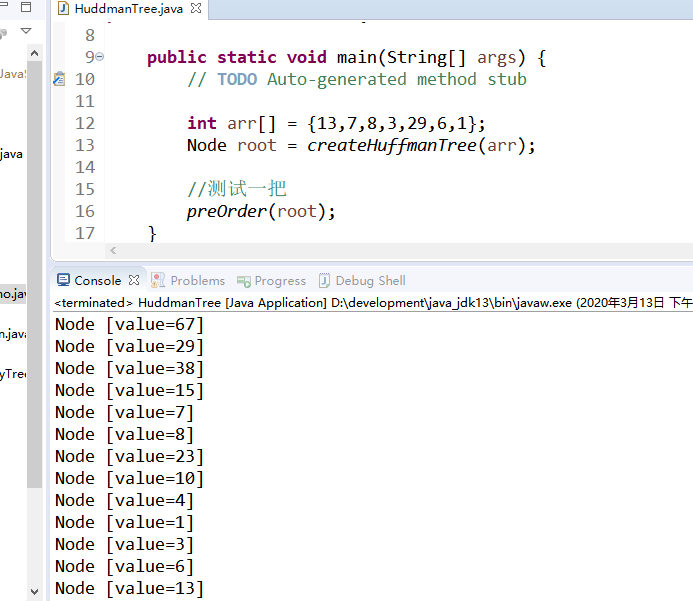Click console line Node [value=6]
The width and height of the screenshot is (693, 601).
(124, 567)
